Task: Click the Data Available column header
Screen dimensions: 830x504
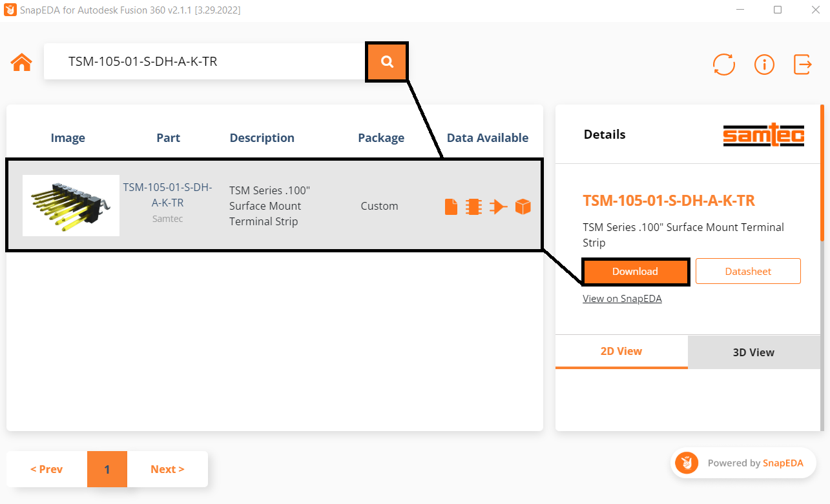Action: tap(488, 137)
